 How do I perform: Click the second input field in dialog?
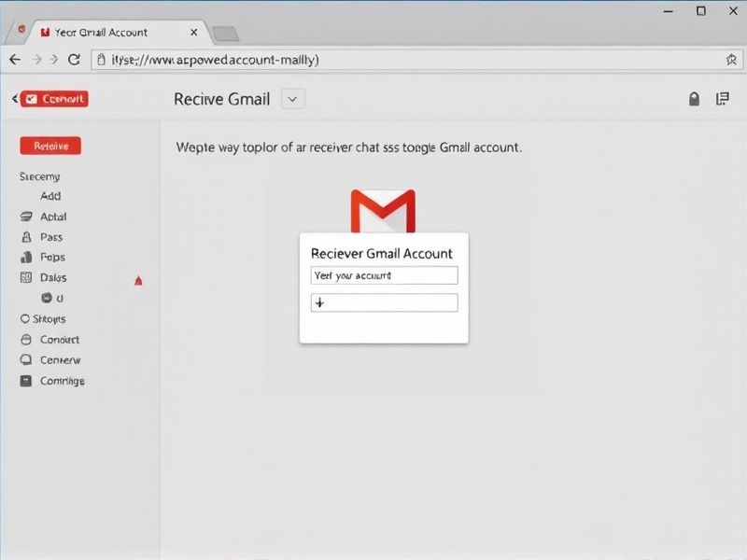[x=385, y=302]
